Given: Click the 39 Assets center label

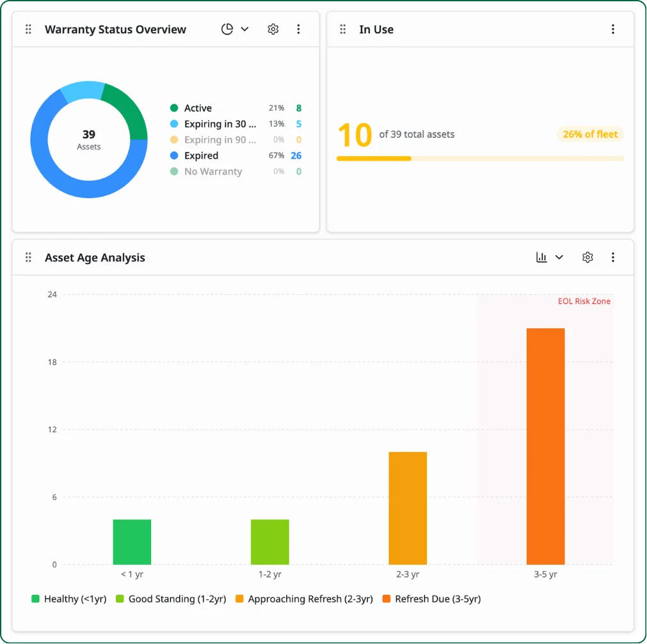Looking at the screenshot, I should point(89,140).
